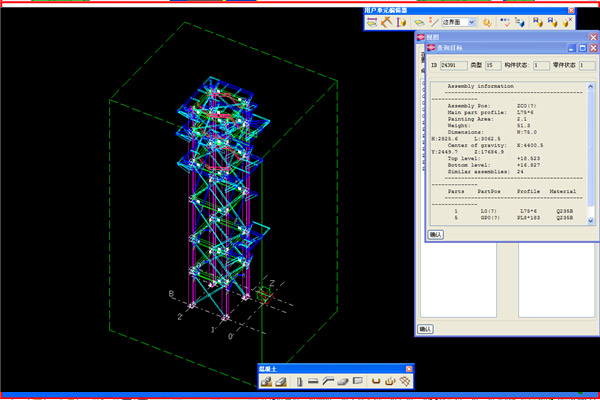
Task: Click the 确认 button in 查询目标 dialog
Action: click(435, 234)
